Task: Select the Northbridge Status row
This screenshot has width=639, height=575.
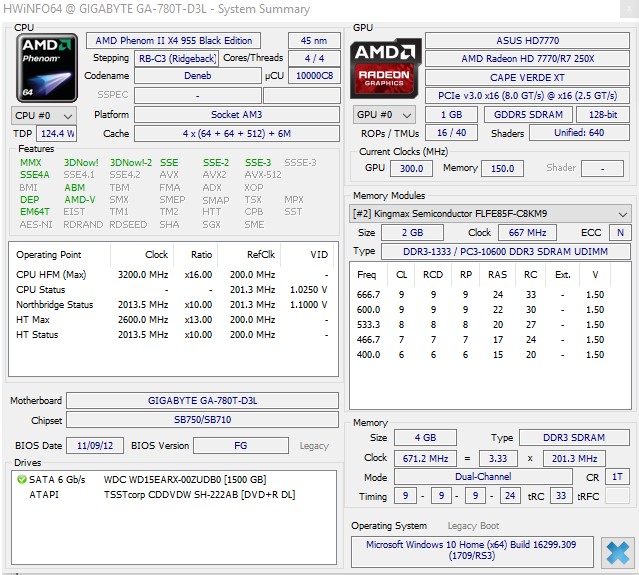Action: point(172,304)
